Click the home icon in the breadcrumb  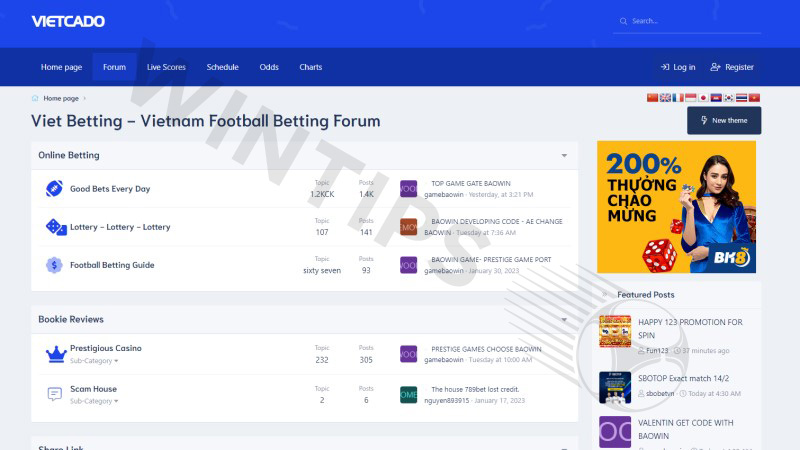35,98
